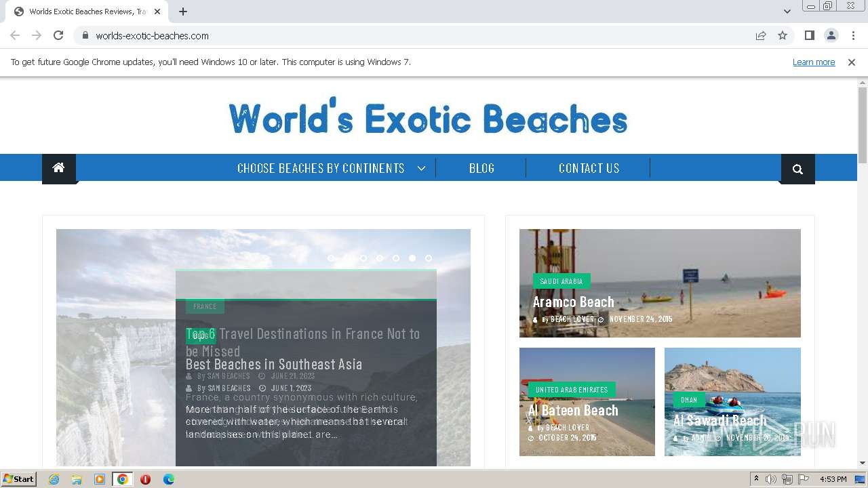Click the page vertical scrollbar thumb
This screenshot has height=488, width=868.
pos(863,125)
